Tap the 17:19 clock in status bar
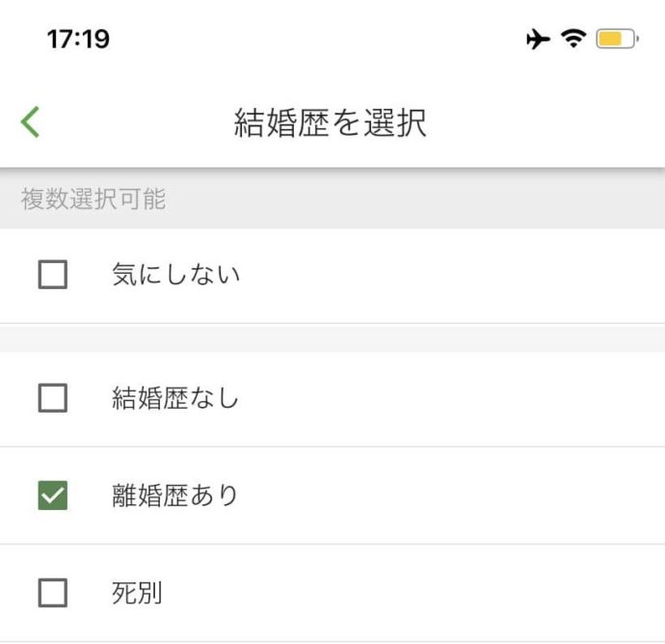This screenshot has width=665, height=644. tap(78, 39)
